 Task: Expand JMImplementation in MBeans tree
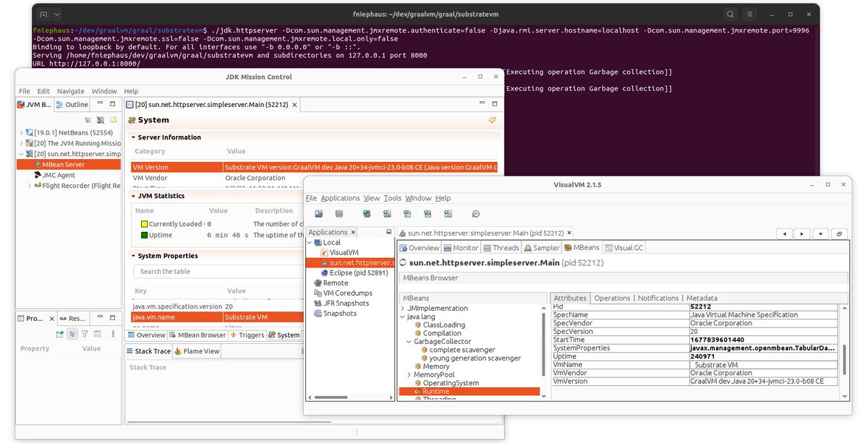(x=403, y=309)
